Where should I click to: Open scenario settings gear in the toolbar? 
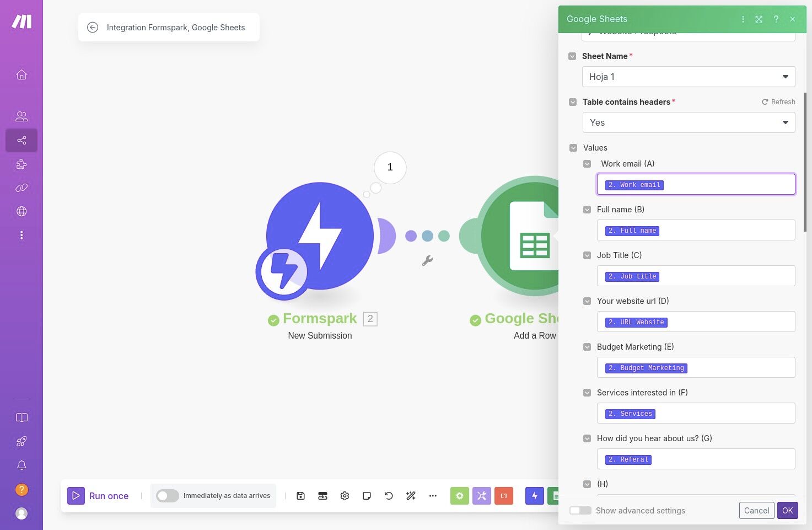tap(345, 496)
